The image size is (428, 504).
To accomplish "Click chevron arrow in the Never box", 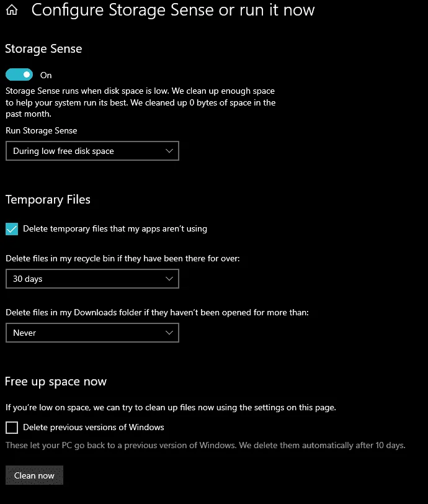I will [x=169, y=333].
